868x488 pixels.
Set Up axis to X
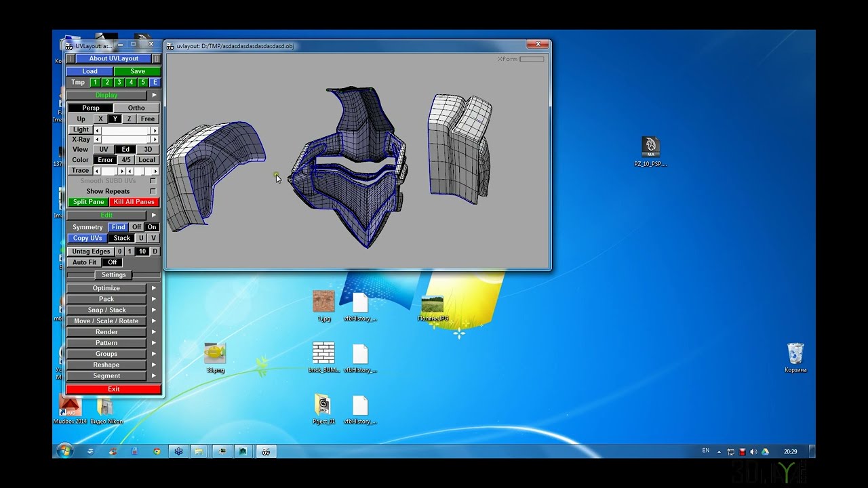pos(100,119)
